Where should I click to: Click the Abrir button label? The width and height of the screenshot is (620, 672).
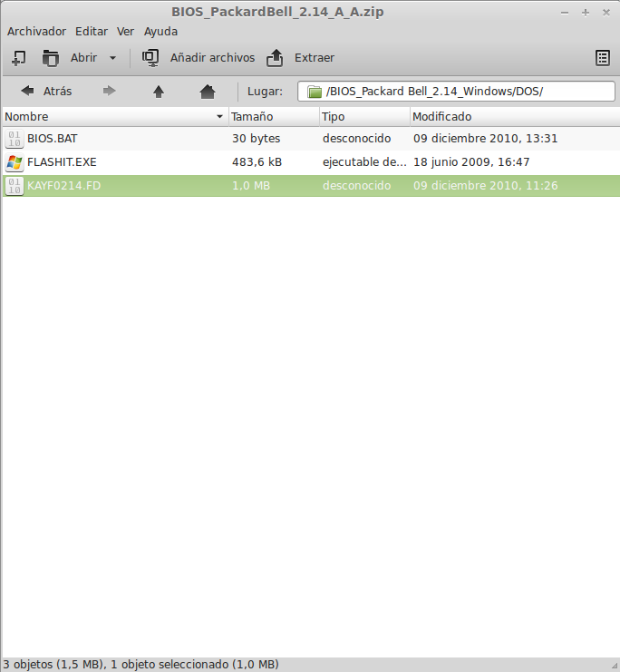83,57
